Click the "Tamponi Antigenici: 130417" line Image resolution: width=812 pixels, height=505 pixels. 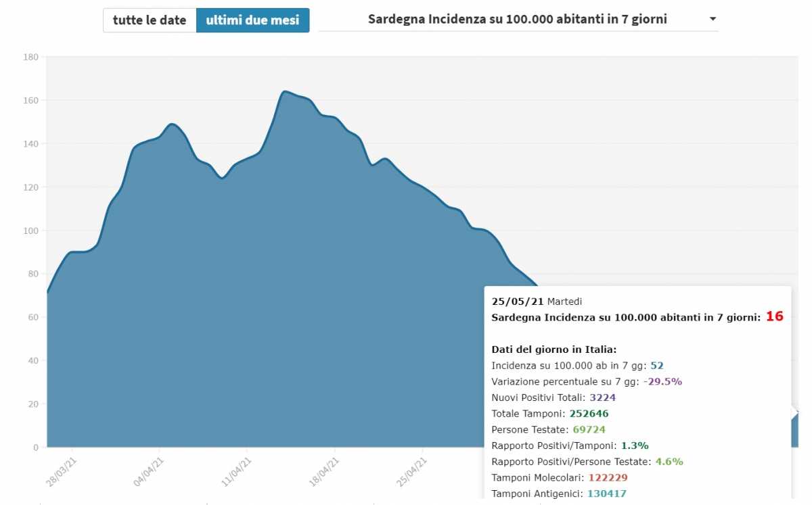(559, 494)
